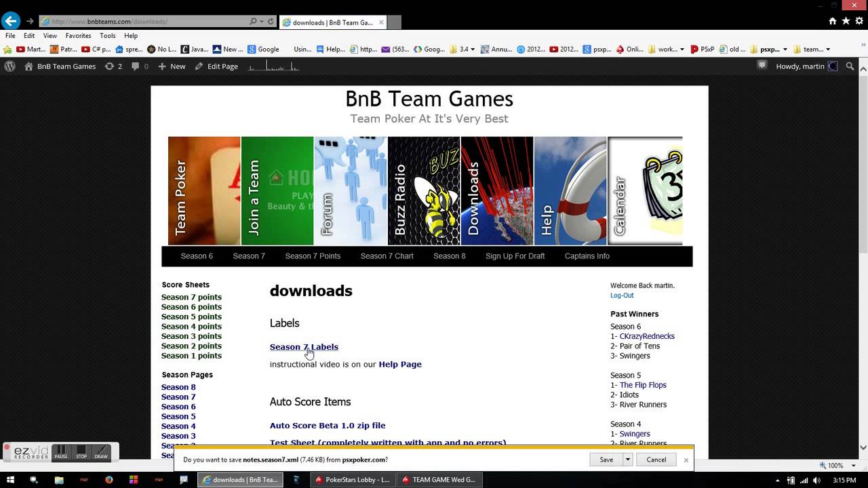Open favorites with the star icon

(x=846, y=21)
